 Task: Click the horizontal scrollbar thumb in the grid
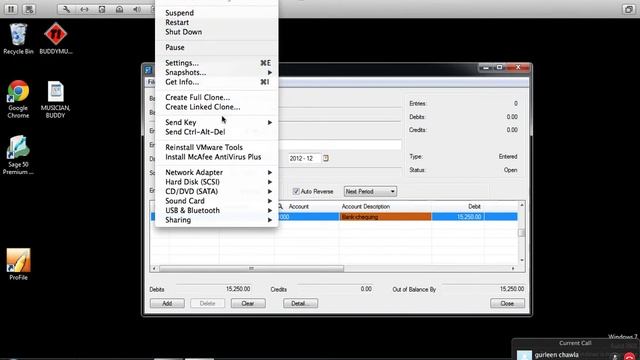251,268
